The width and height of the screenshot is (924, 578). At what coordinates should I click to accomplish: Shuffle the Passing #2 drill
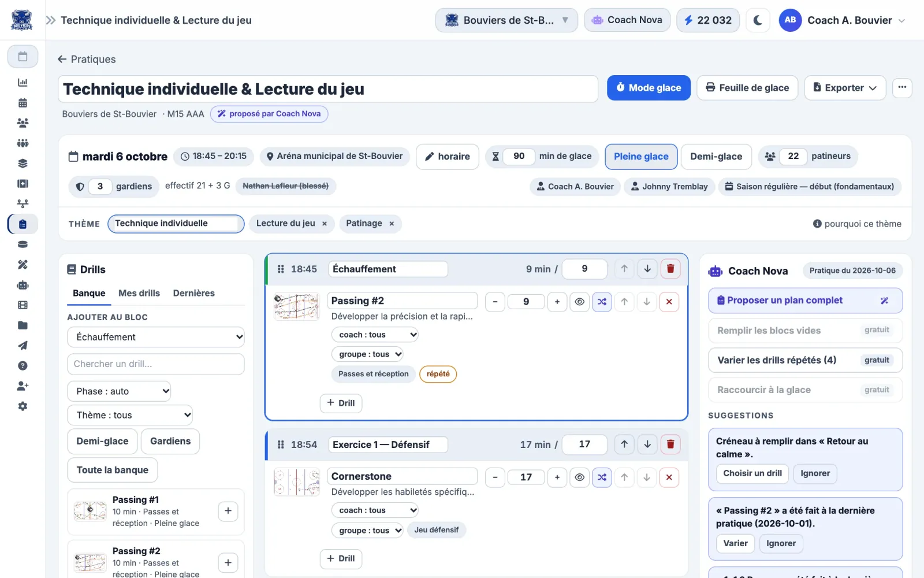coord(602,302)
